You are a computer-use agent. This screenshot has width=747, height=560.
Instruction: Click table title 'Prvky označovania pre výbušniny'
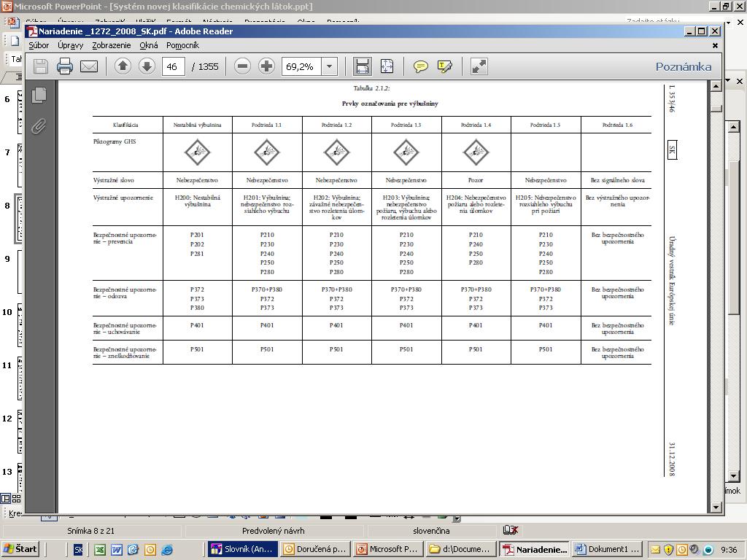(390, 104)
